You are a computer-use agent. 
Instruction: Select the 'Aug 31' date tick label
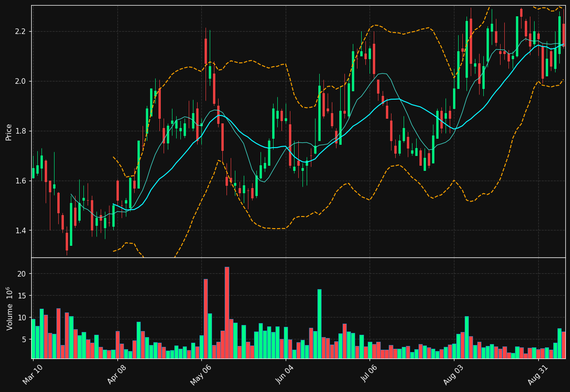tap(538, 374)
